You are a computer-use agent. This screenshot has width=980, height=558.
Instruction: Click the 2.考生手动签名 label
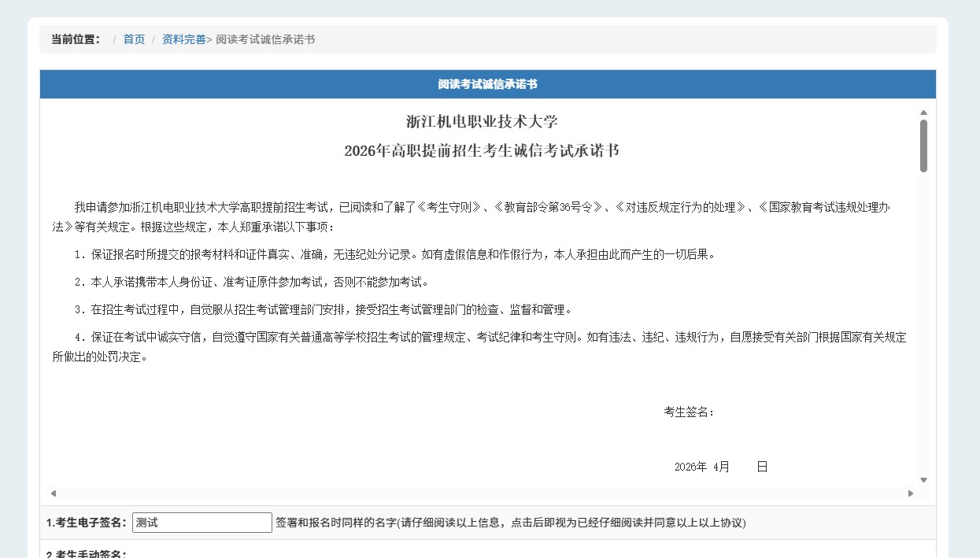[87, 553]
